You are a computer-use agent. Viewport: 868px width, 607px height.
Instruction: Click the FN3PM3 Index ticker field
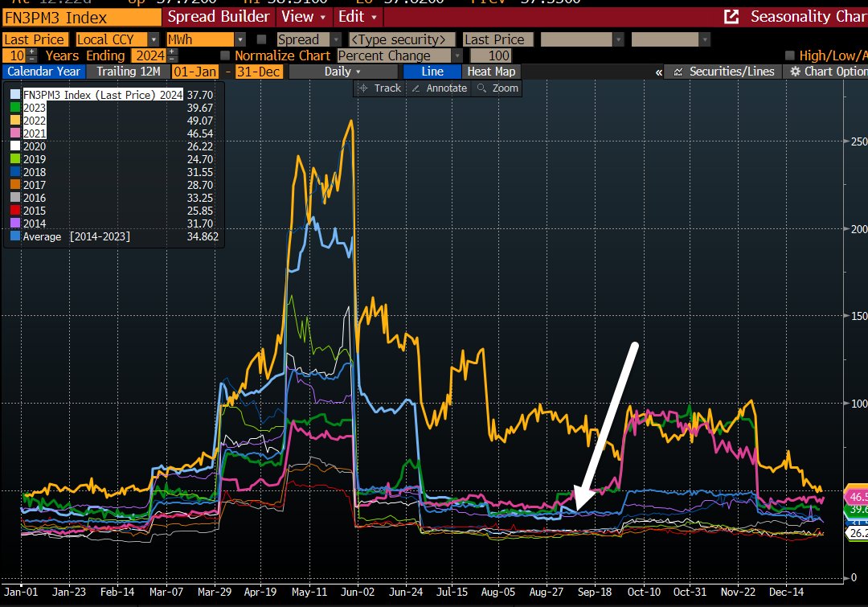tap(82, 18)
